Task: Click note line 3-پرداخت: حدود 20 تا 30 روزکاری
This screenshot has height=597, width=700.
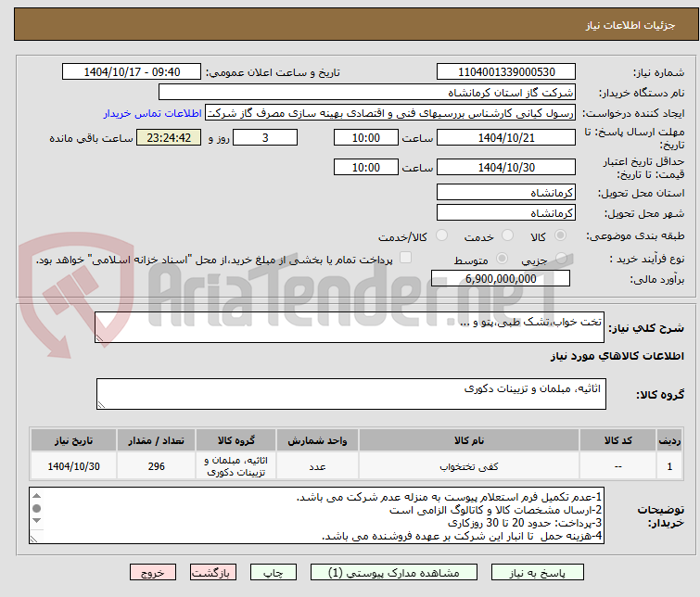Action: click(525, 523)
